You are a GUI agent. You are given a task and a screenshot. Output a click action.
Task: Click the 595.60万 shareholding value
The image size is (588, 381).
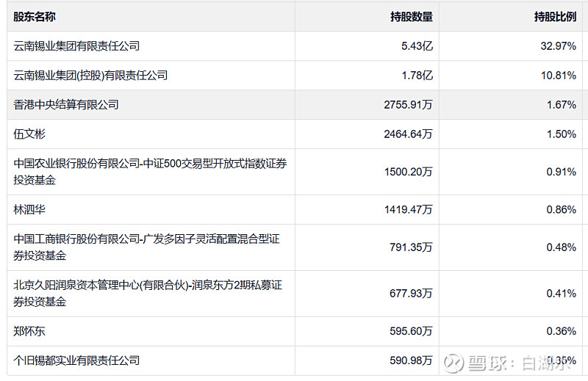pos(411,331)
